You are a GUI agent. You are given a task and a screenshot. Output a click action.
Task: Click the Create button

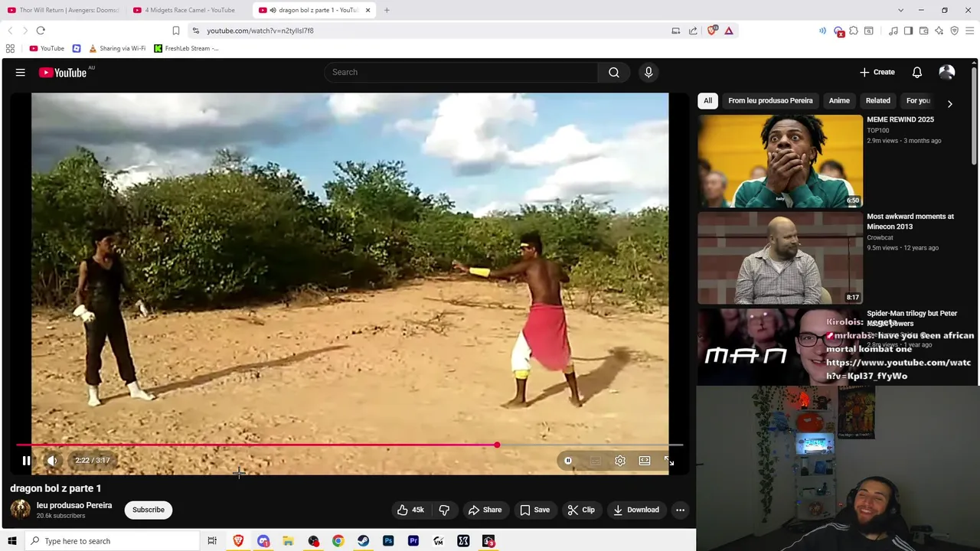coord(877,72)
